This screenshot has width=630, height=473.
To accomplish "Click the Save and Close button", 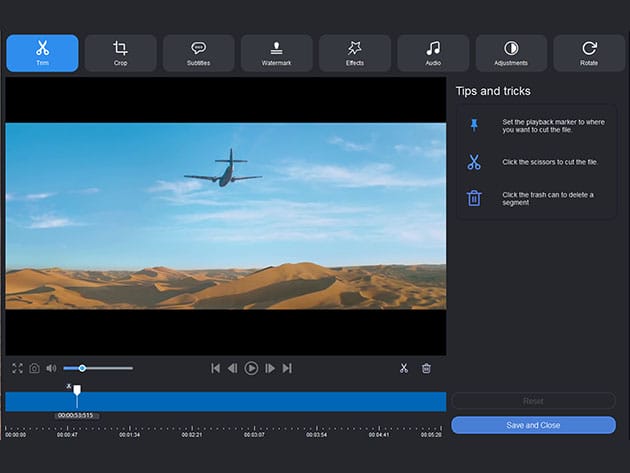I will coord(533,425).
